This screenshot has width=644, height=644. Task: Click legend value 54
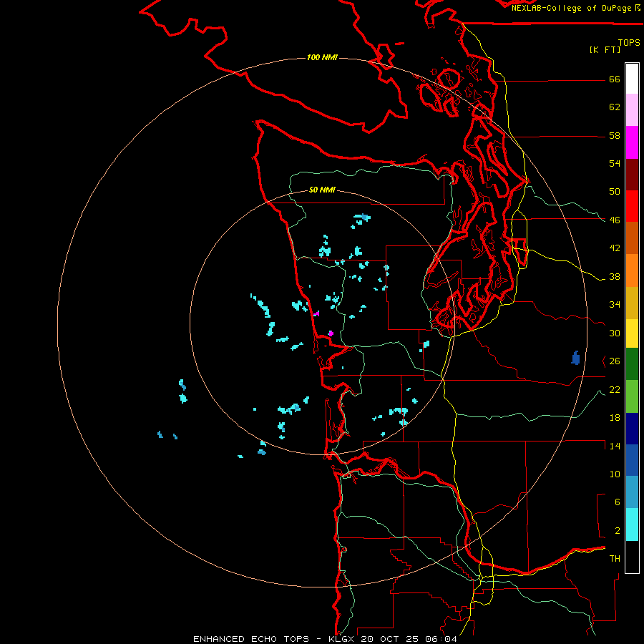point(615,163)
